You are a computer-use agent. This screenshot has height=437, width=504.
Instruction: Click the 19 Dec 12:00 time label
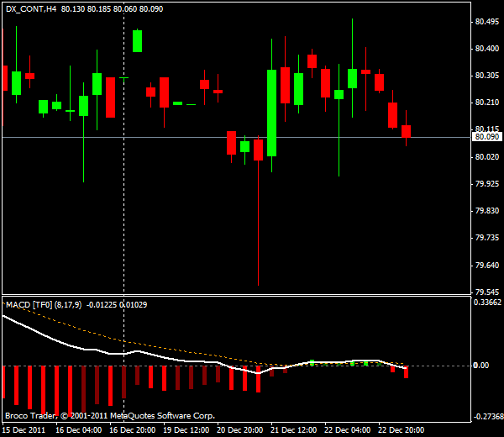click(x=186, y=430)
